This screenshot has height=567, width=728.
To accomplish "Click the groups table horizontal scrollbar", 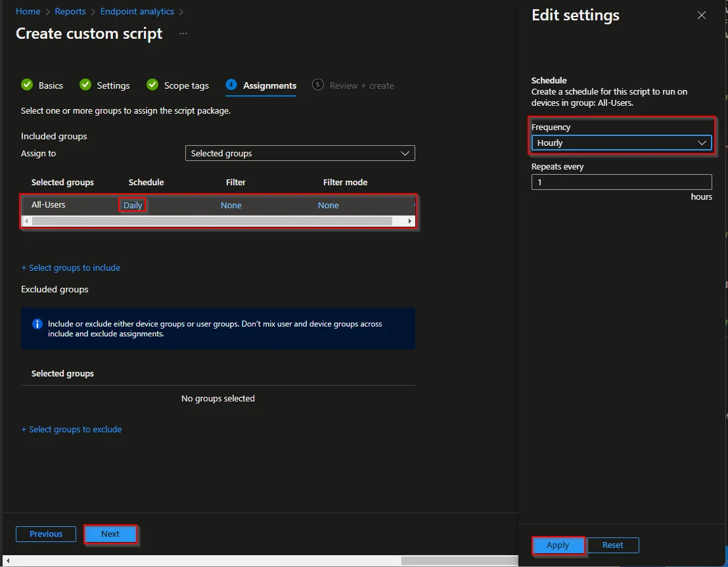I will coord(212,221).
